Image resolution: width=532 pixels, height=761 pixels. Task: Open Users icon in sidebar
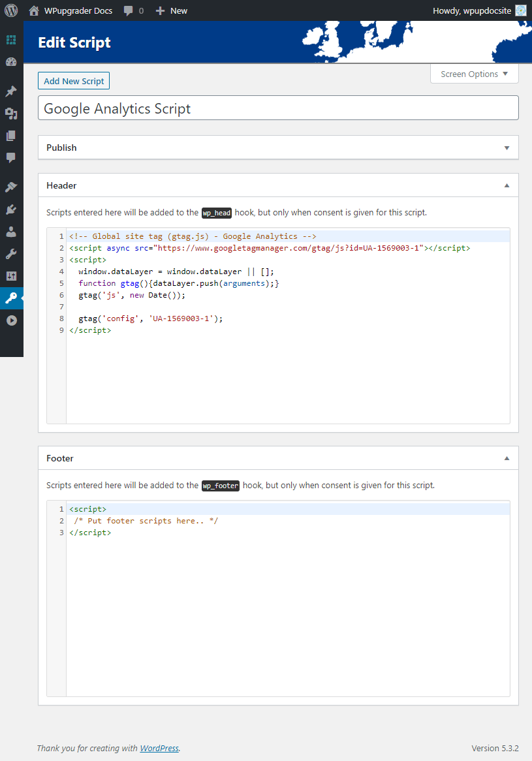tap(11, 232)
